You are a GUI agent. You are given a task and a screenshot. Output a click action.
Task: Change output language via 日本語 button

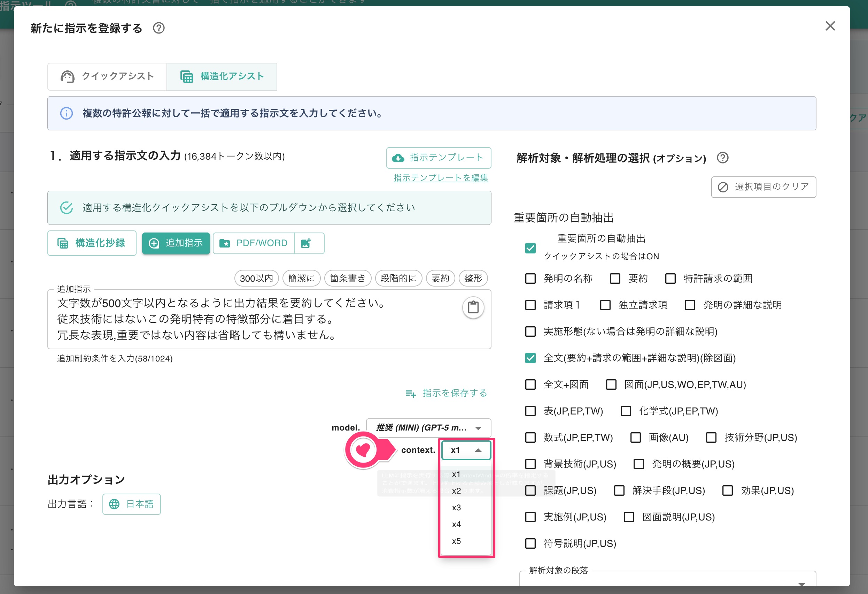(131, 504)
